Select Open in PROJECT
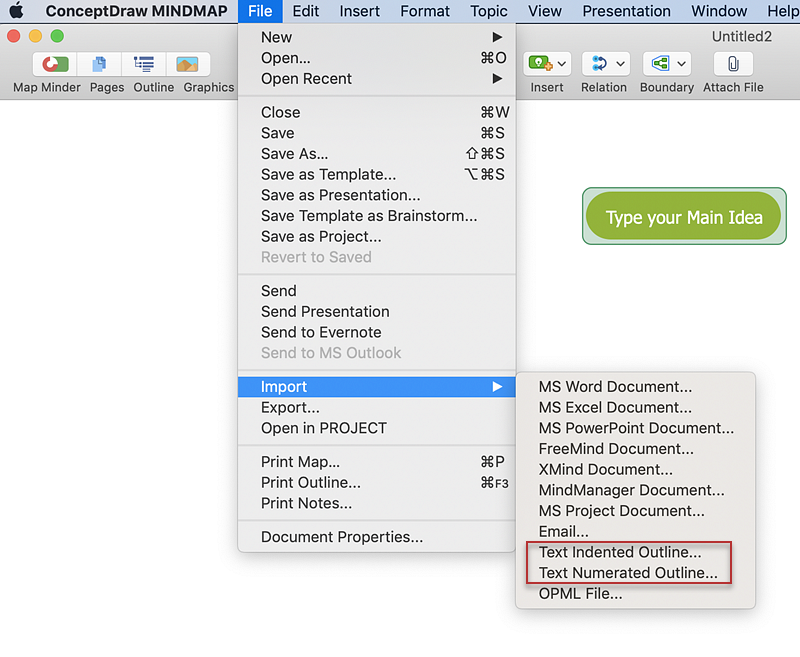 377,428
